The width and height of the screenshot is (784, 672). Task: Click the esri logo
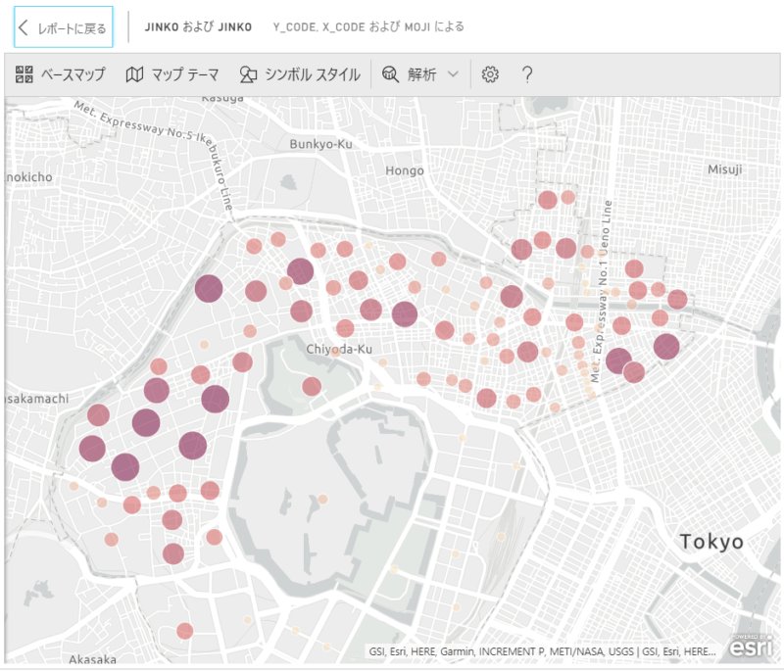point(751,647)
